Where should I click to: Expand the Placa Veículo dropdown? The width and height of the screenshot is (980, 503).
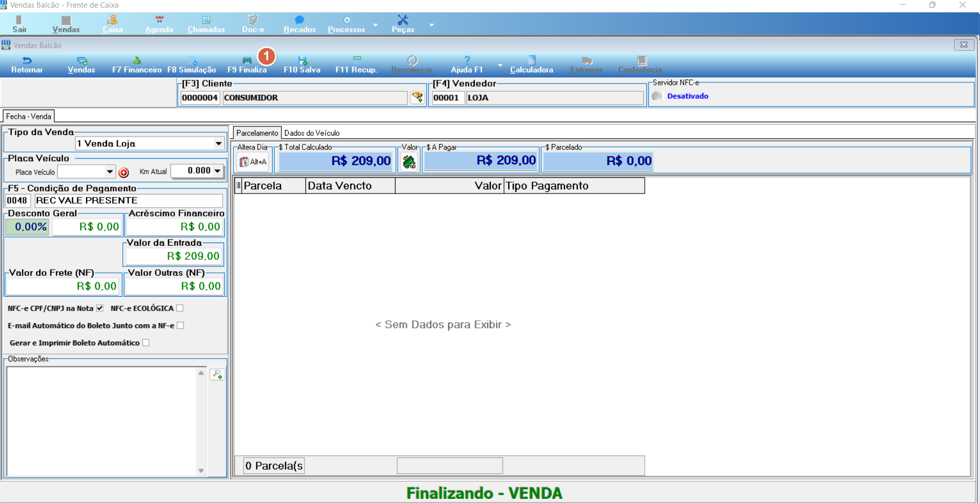(110, 171)
